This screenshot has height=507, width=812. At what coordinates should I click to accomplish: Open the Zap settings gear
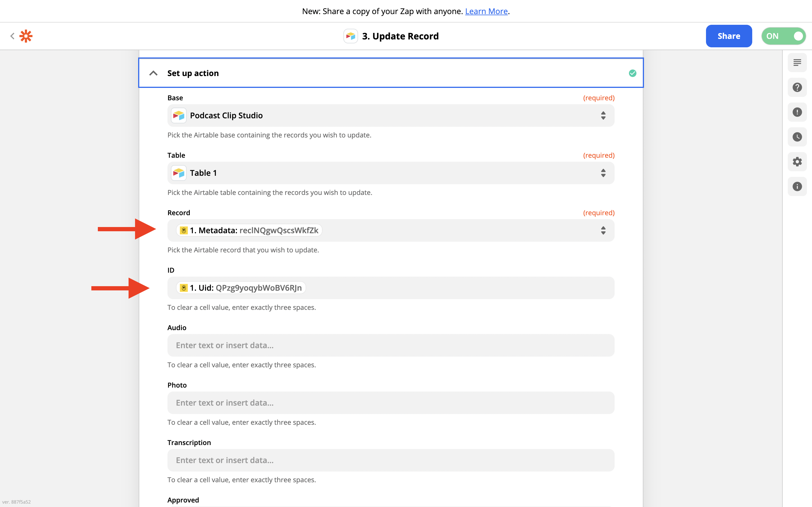[x=797, y=162]
